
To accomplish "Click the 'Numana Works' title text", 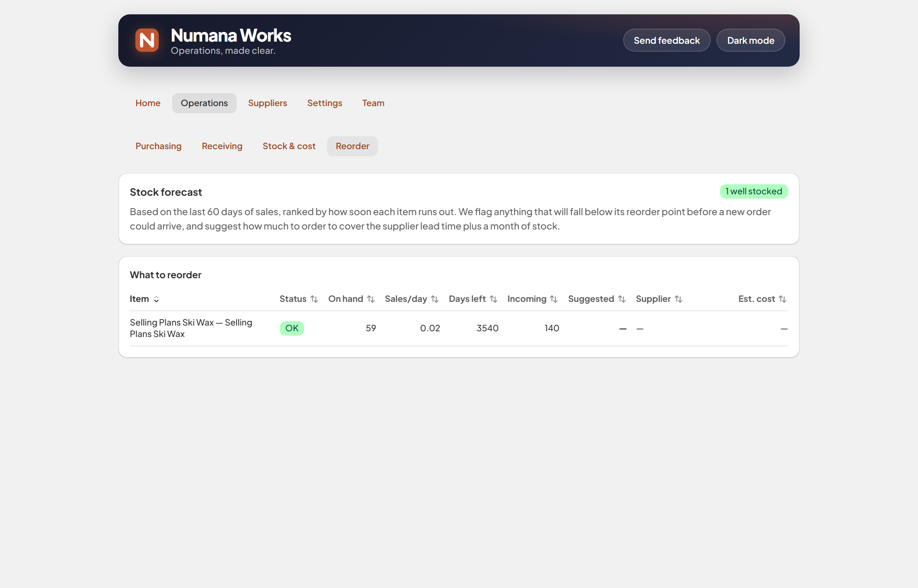I will point(231,35).
